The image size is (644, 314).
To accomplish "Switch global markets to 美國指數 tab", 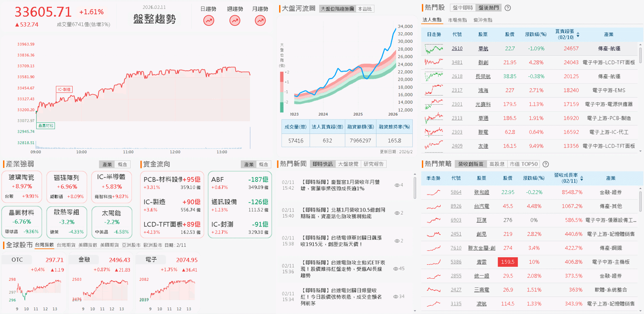I will (x=88, y=245).
